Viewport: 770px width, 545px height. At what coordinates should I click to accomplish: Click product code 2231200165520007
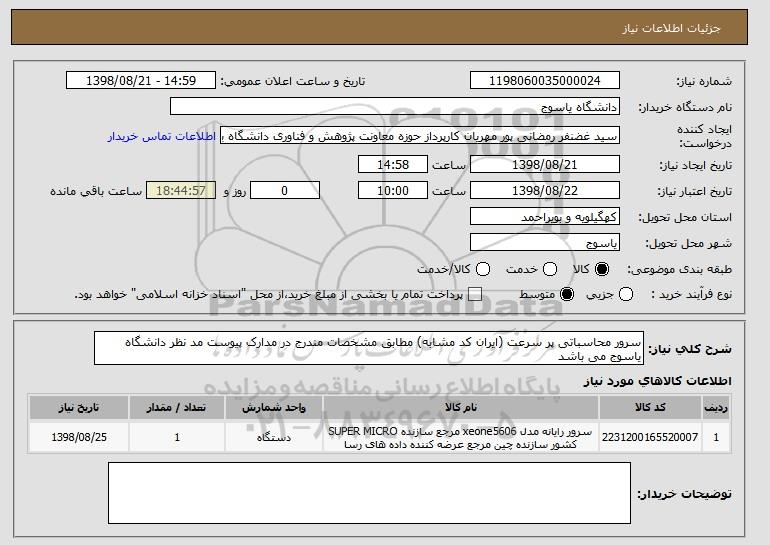point(650,437)
